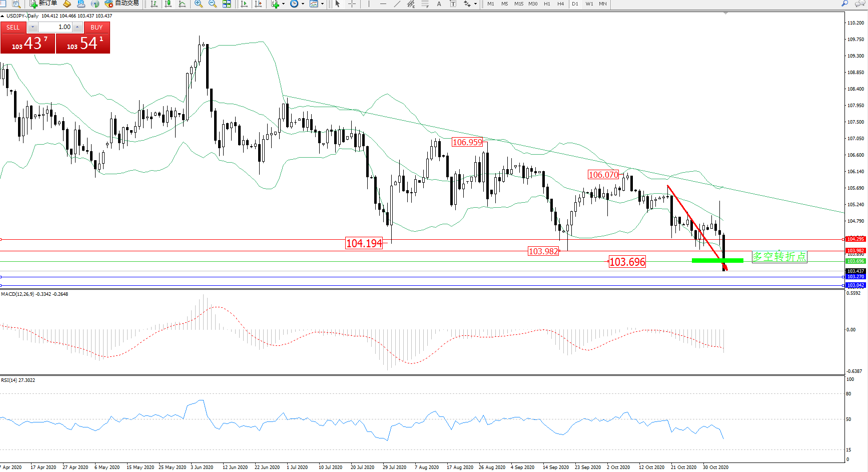Click the New Order (新订单) button
The width and height of the screenshot is (868, 472).
pos(43,4)
